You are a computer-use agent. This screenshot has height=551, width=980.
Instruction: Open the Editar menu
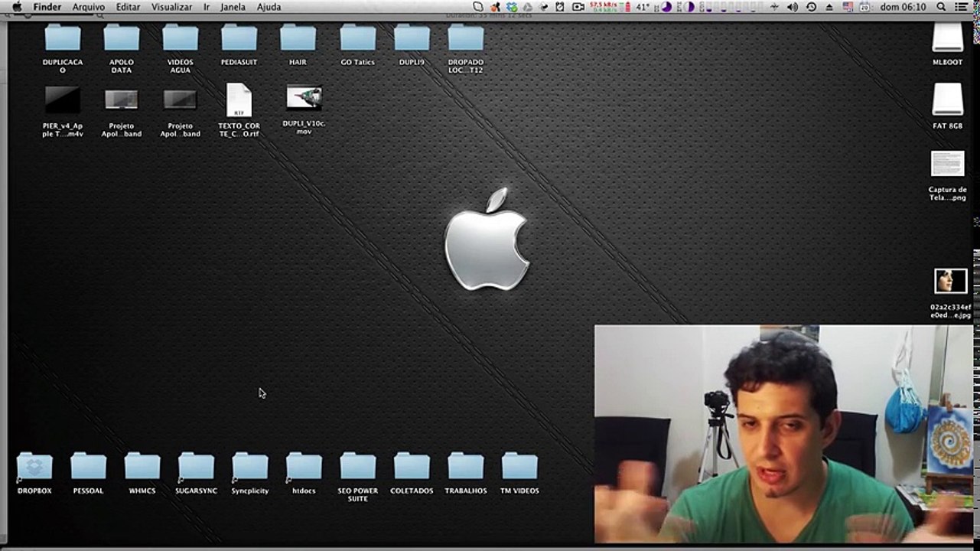[128, 7]
